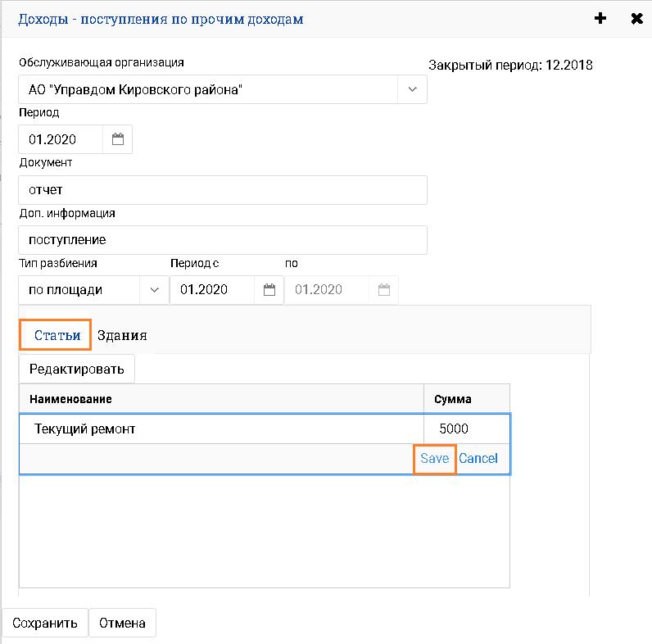This screenshot has height=644, width=652.
Task: Open the Тип разбиения dropdown arrow
Action: pyautogui.click(x=154, y=289)
